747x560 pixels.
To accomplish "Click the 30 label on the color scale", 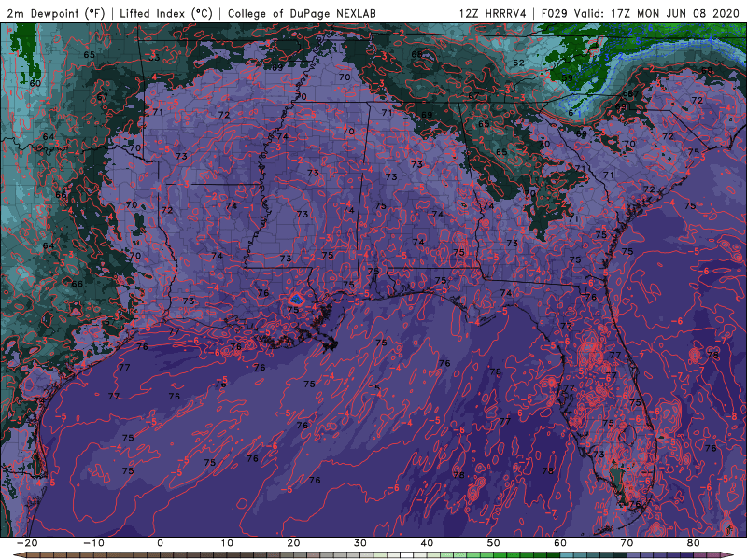I will (x=360, y=543).
